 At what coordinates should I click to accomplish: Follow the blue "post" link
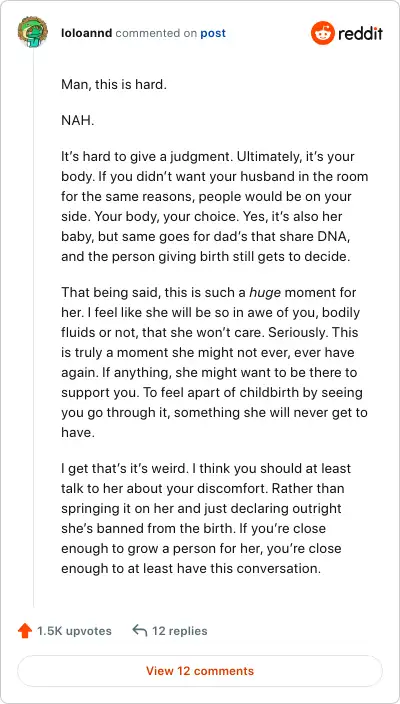point(213,34)
